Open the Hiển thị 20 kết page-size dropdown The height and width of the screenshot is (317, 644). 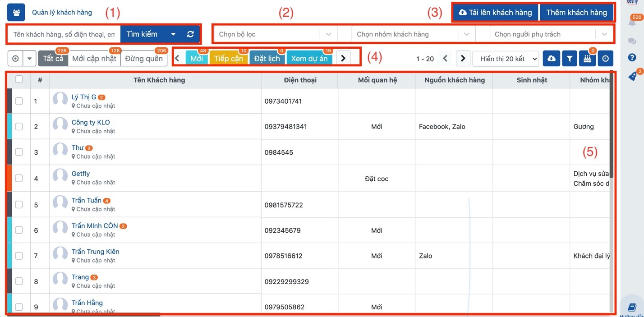coord(506,59)
